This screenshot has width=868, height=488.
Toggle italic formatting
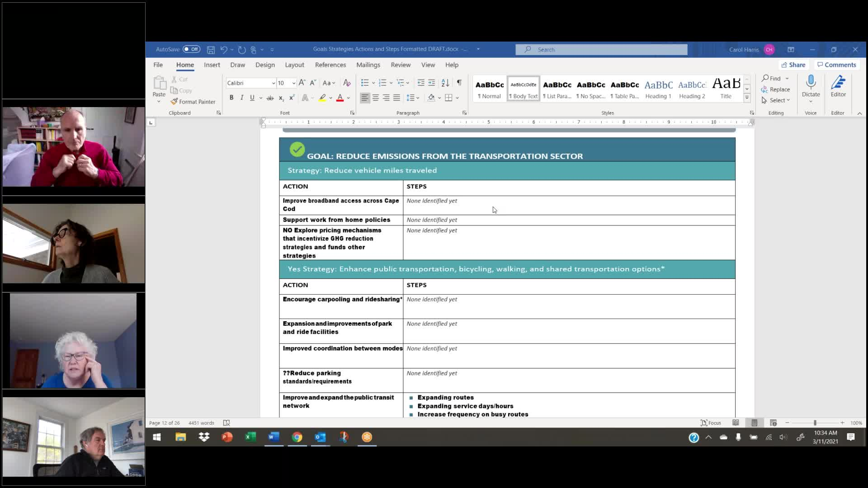242,98
